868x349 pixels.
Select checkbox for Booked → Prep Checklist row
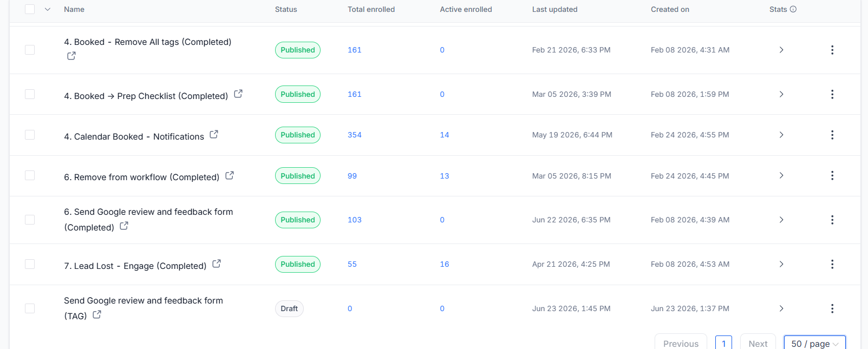(30, 94)
